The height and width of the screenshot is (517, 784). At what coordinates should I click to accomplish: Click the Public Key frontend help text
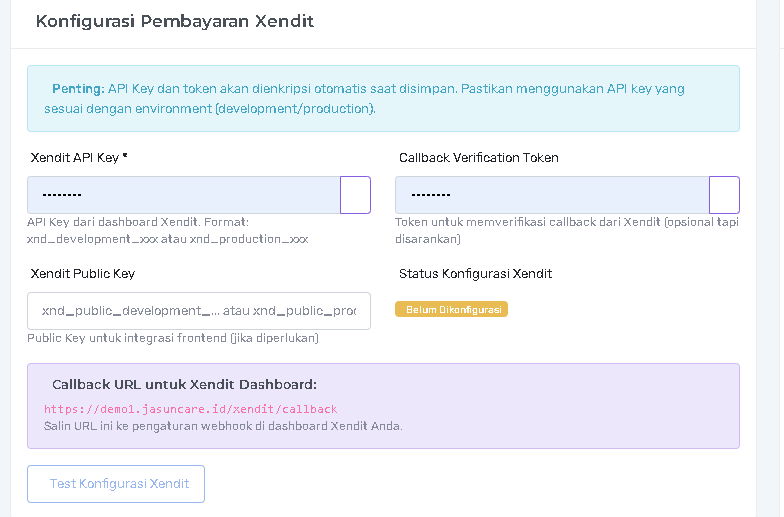pyautogui.click(x=173, y=338)
